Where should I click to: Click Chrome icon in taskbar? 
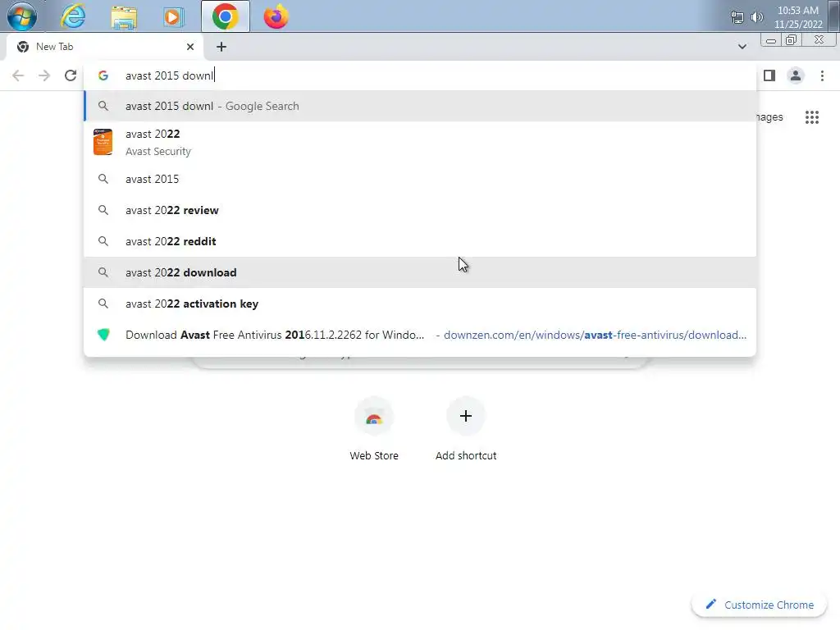click(225, 16)
